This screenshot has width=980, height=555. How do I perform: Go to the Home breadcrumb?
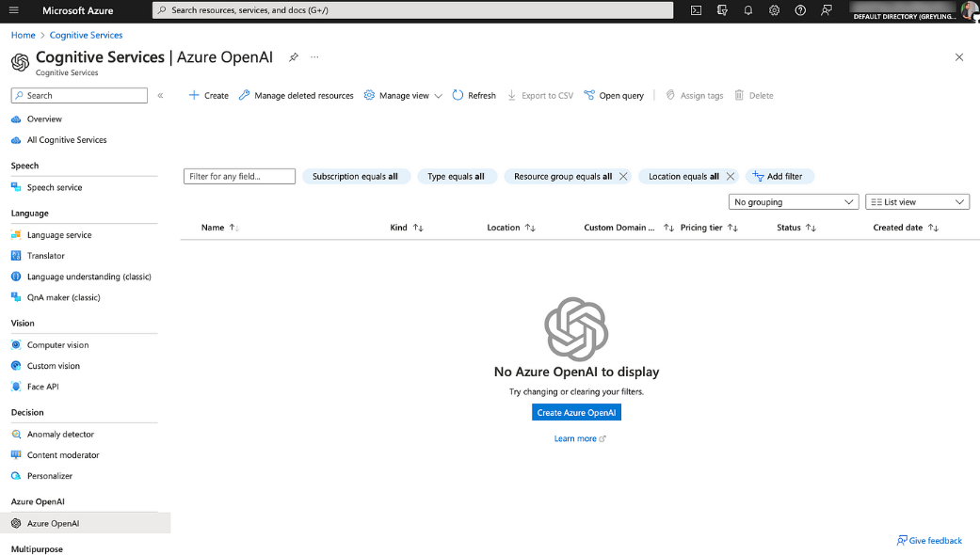pos(24,35)
